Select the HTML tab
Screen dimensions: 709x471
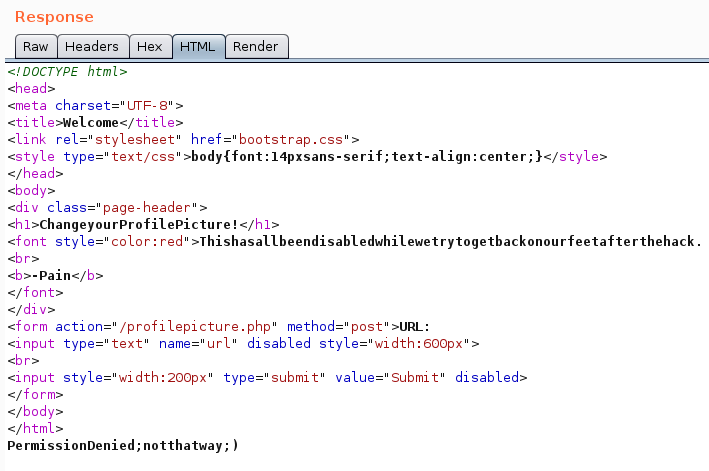pyautogui.click(x=198, y=47)
